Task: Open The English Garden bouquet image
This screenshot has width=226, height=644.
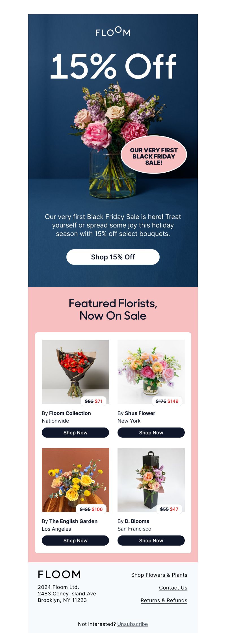Action: (x=75, y=480)
